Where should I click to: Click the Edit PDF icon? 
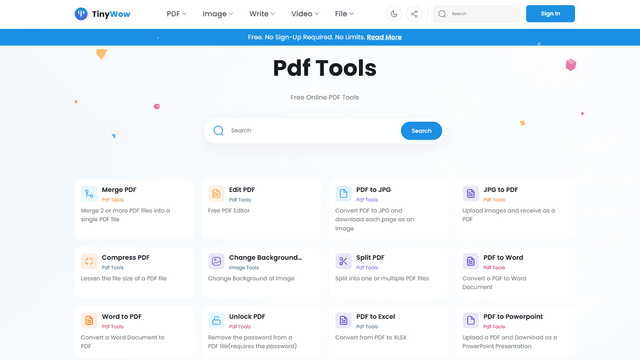coord(216,193)
